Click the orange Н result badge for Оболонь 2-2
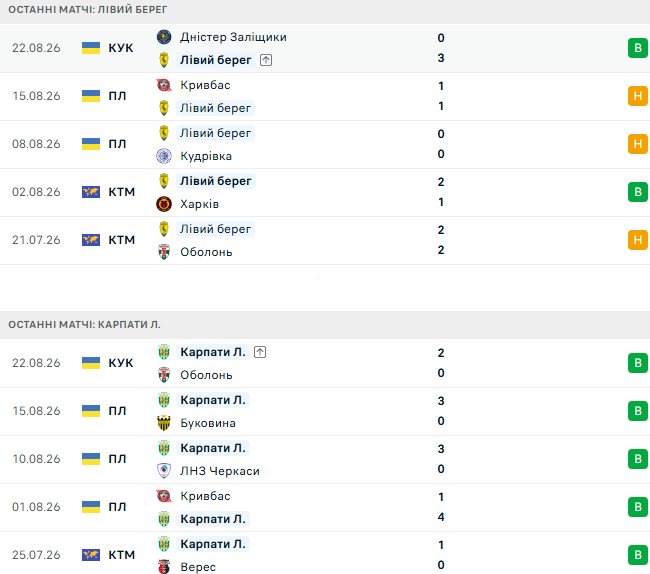This screenshot has width=650, height=574. [638, 240]
